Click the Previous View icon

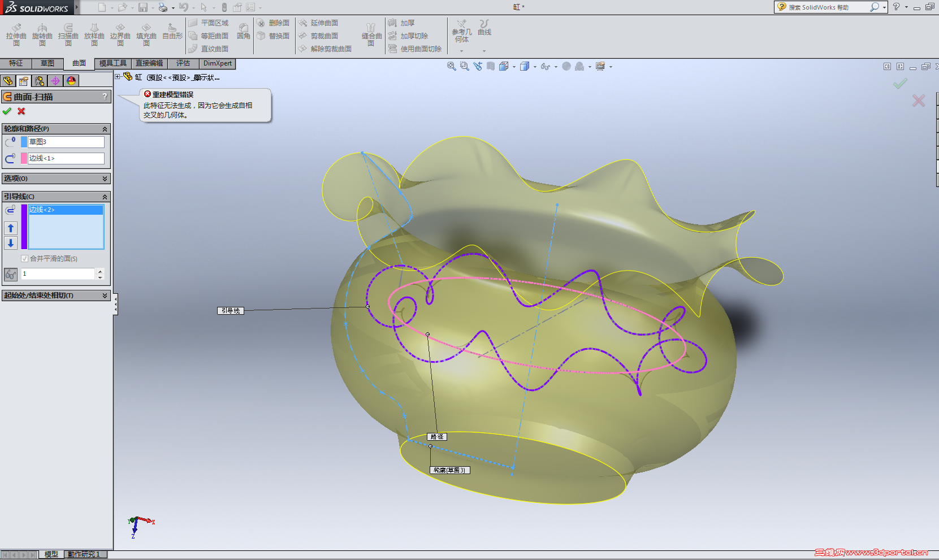coord(478,66)
